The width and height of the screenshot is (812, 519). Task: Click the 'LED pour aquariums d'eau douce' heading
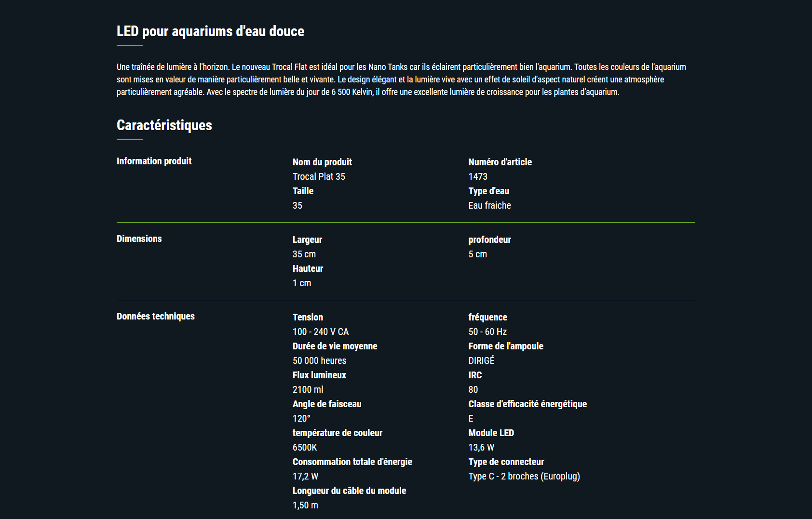pyautogui.click(x=210, y=31)
